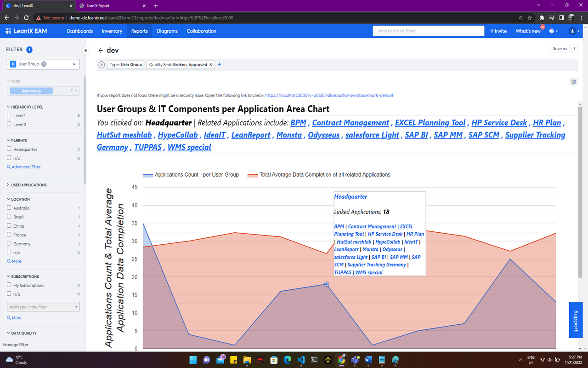Open the Terminal from taskbar

314,360
